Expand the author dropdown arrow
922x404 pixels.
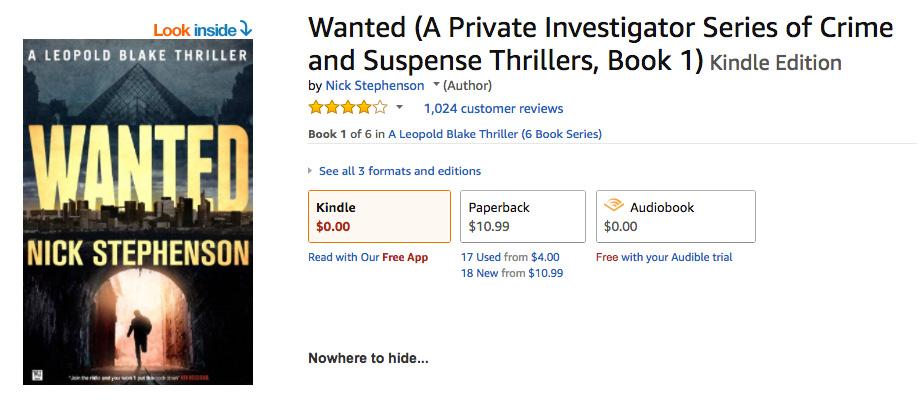point(436,85)
